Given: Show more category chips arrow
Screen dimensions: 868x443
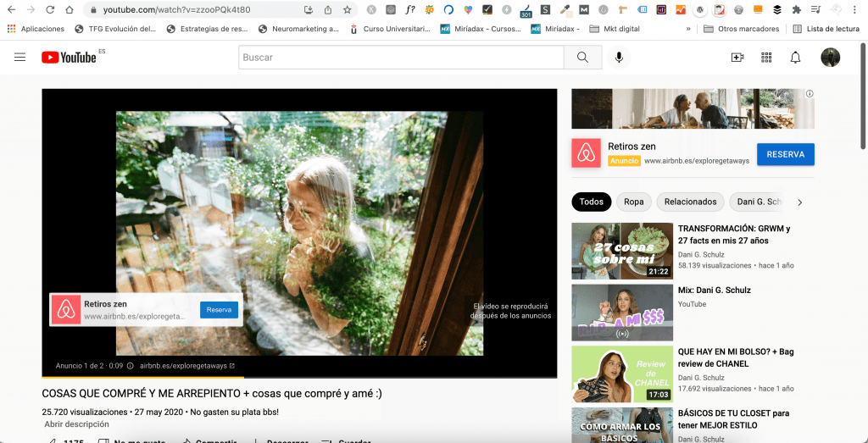Looking at the screenshot, I should pos(799,202).
